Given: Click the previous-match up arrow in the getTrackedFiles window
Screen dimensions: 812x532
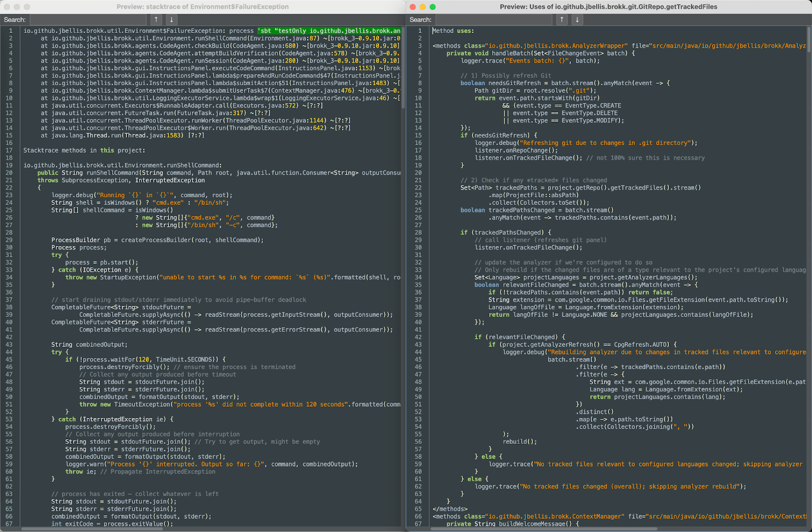Looking at the screenshot, I should tap(561, 20).
